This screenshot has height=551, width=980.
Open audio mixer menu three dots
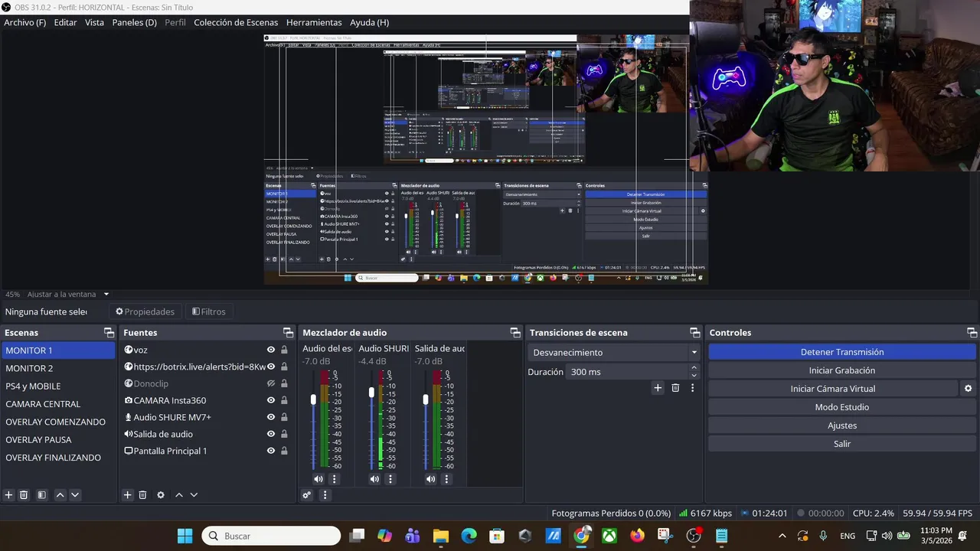pyautogui.click(x=325, y=495)
